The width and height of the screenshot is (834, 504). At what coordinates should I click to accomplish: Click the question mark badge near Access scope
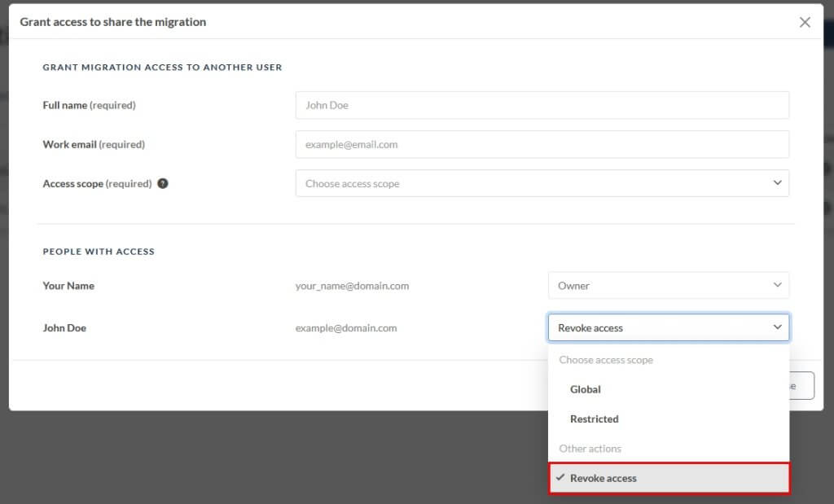pyautogui.click(x=162, y=183)
